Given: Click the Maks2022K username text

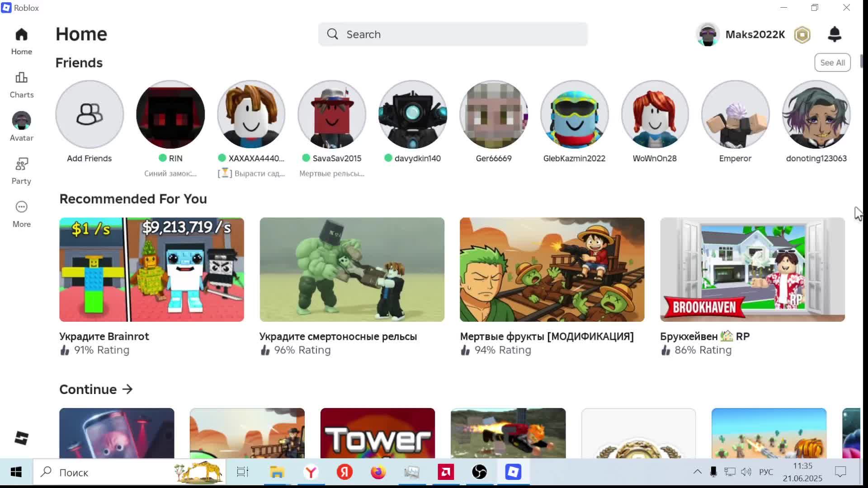Looking at the screenshot, I should point(755,35).
